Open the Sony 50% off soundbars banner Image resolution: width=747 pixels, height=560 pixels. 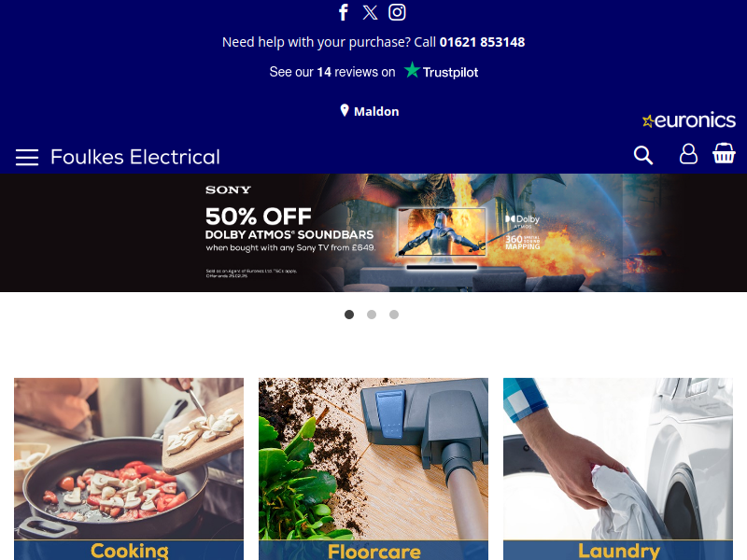point(373,232)
